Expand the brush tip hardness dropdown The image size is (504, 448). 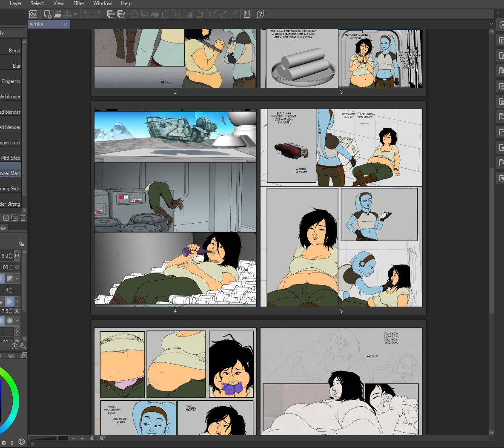pyautogui.click(x=17, y=321)
